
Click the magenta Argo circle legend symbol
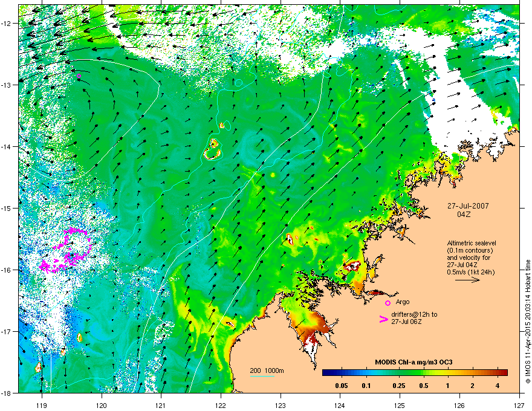tap(388, 303)
